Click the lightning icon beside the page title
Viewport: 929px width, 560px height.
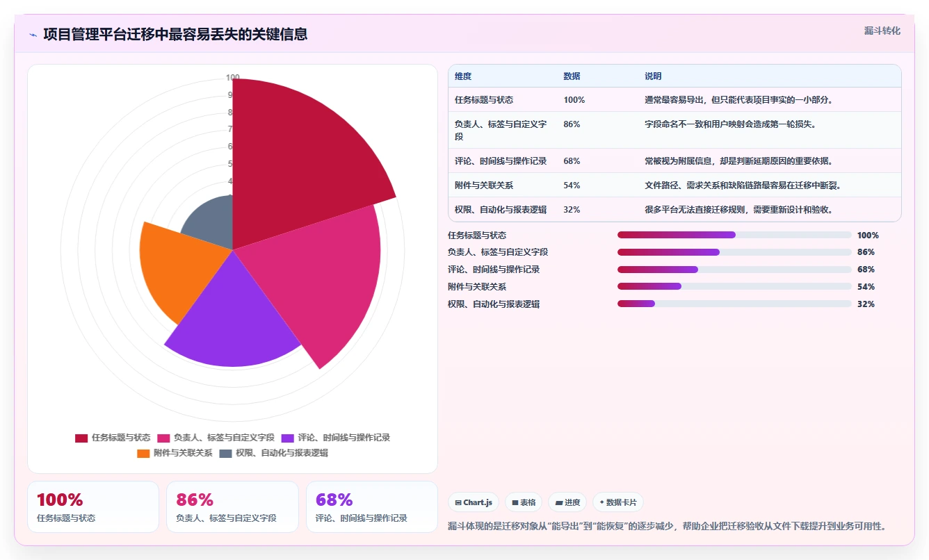(33, 35)
